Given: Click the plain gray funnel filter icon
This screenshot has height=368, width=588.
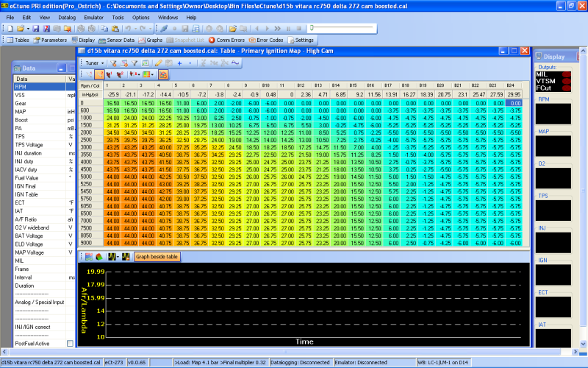Looking at the screenshot, I should (135, 63).
